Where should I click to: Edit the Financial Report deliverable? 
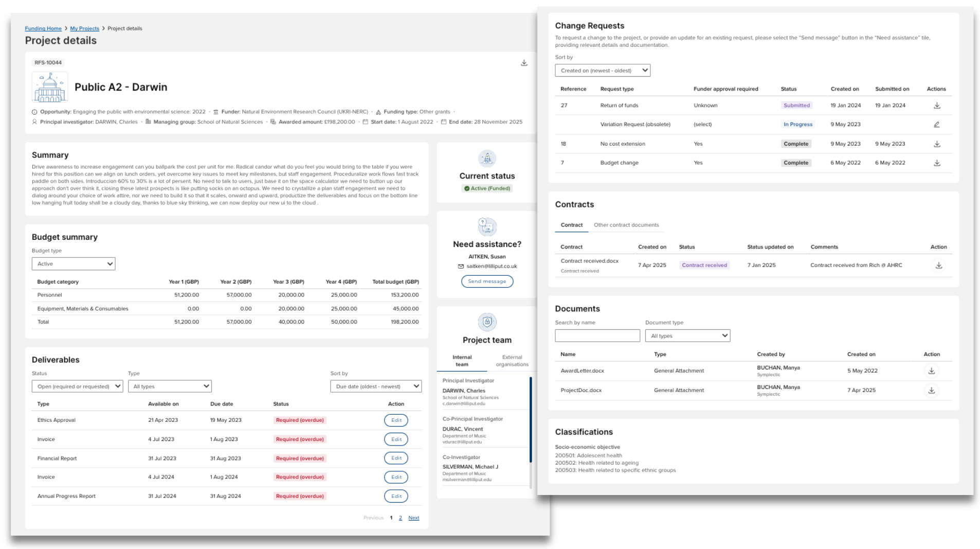click(396, 458)
